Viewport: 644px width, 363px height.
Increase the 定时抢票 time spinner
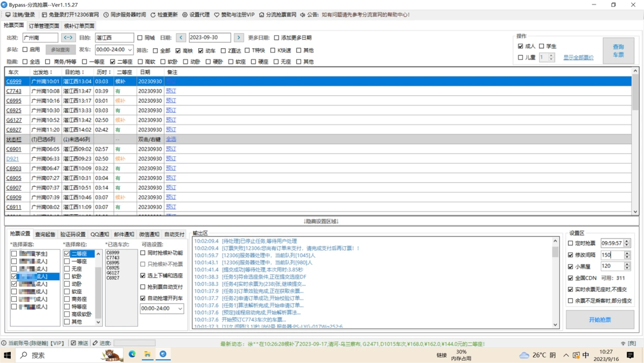click(627, 241)
